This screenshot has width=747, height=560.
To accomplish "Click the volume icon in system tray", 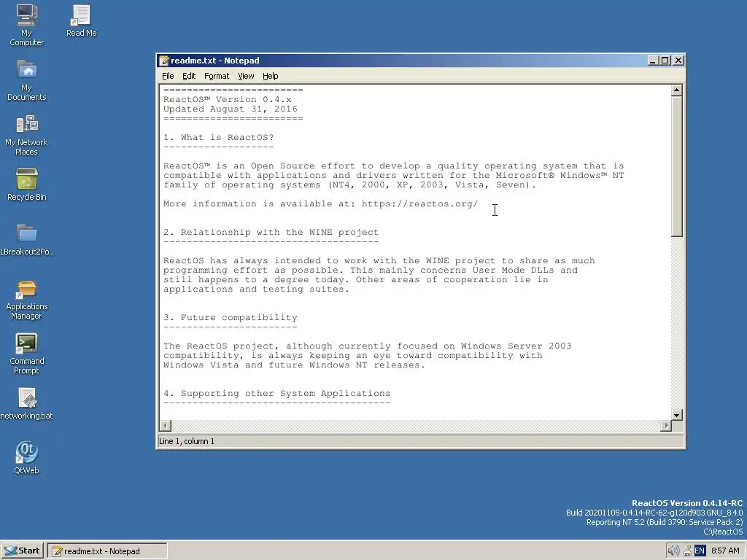I will pos(673,551).
